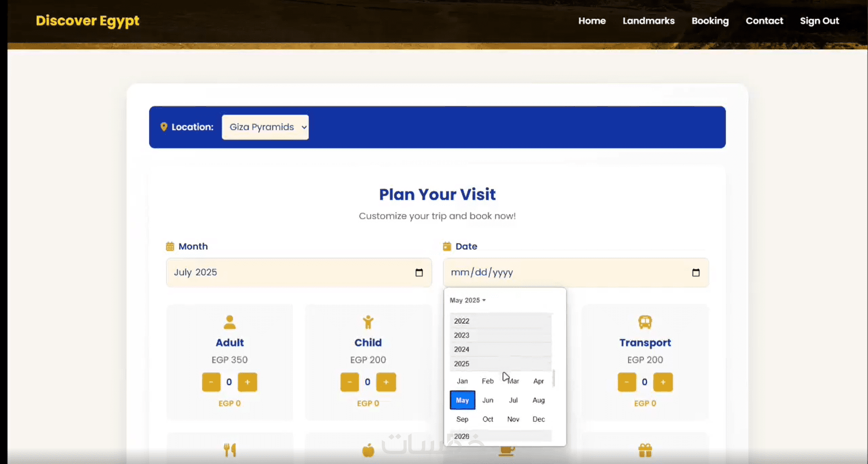Viewport: 868px width, 464px height.
Task: Select Oct in the month grid
Action: [488, 419]
